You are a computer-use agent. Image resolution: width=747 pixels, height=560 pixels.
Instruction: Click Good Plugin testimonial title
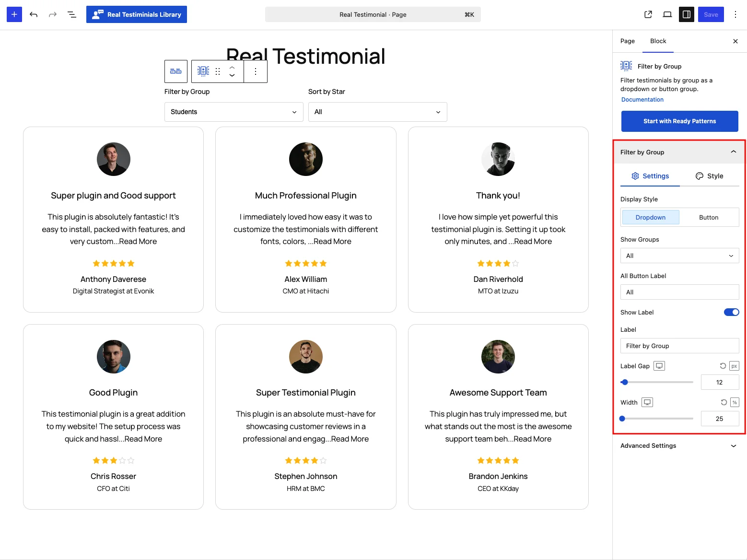pos(114,393)
